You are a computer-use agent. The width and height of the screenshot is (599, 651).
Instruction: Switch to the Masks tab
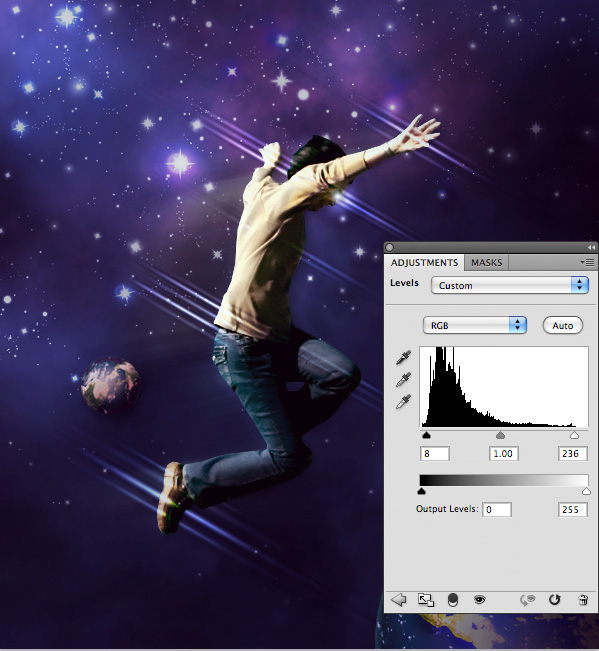click(487, 262)
